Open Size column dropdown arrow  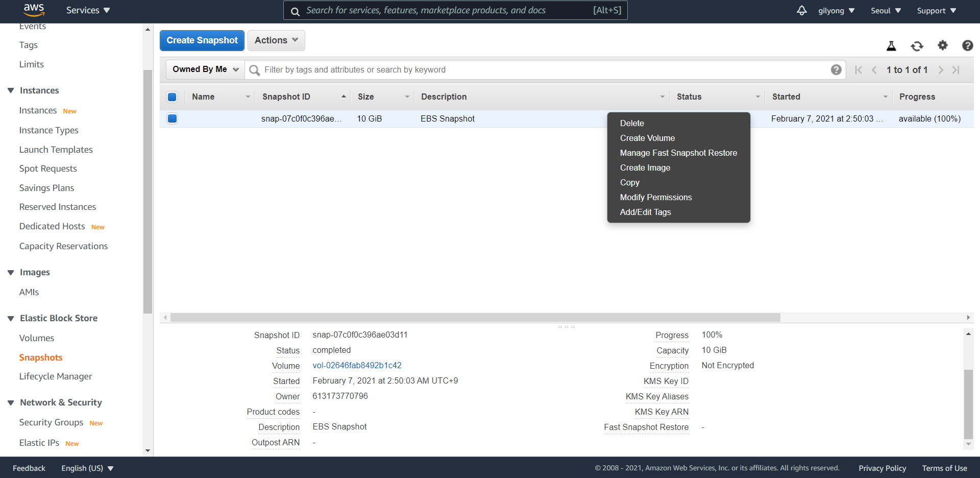[x=407, y=97]
